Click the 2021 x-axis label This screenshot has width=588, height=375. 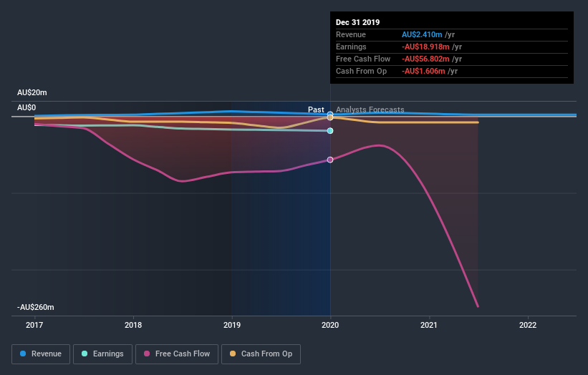[428, 325]
